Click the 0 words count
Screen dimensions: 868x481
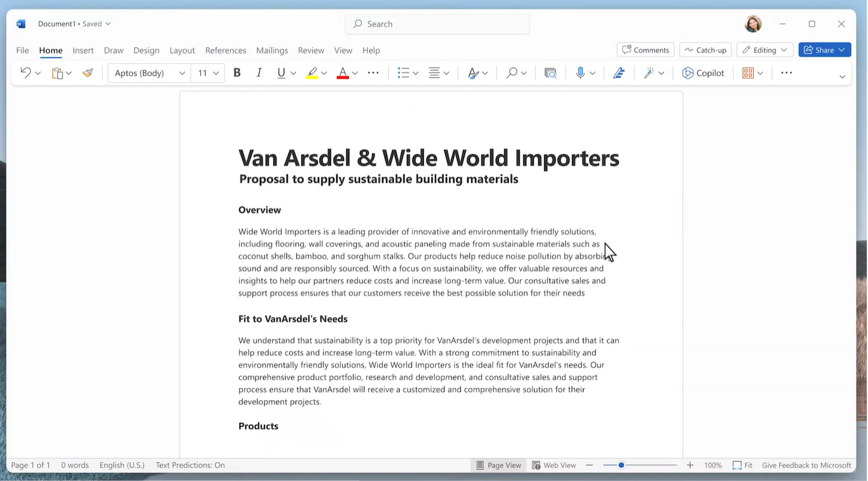click(x=75, y=465)
